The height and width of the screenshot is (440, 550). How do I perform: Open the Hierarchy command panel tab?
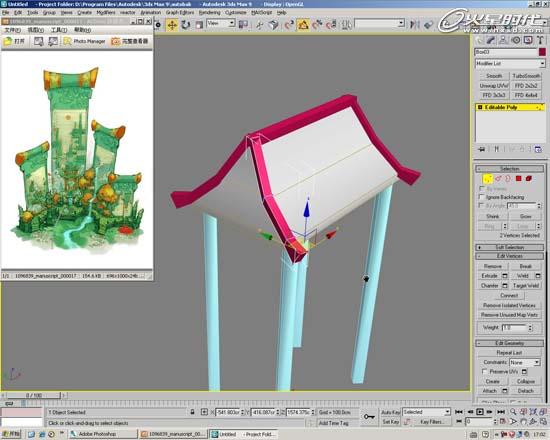pos(503,40)
